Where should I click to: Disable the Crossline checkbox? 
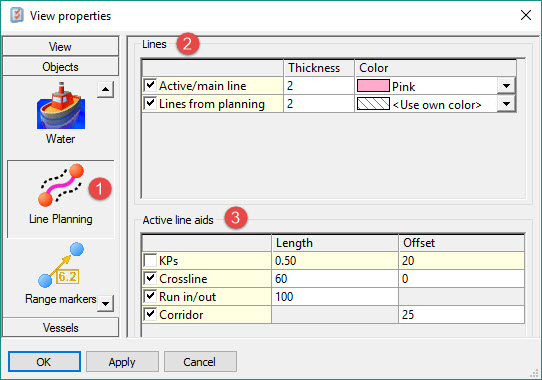(150, 278)
